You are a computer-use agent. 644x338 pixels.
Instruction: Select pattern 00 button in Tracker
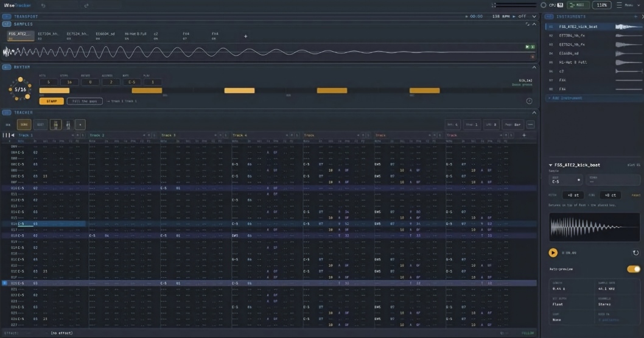tap(56, 124)
